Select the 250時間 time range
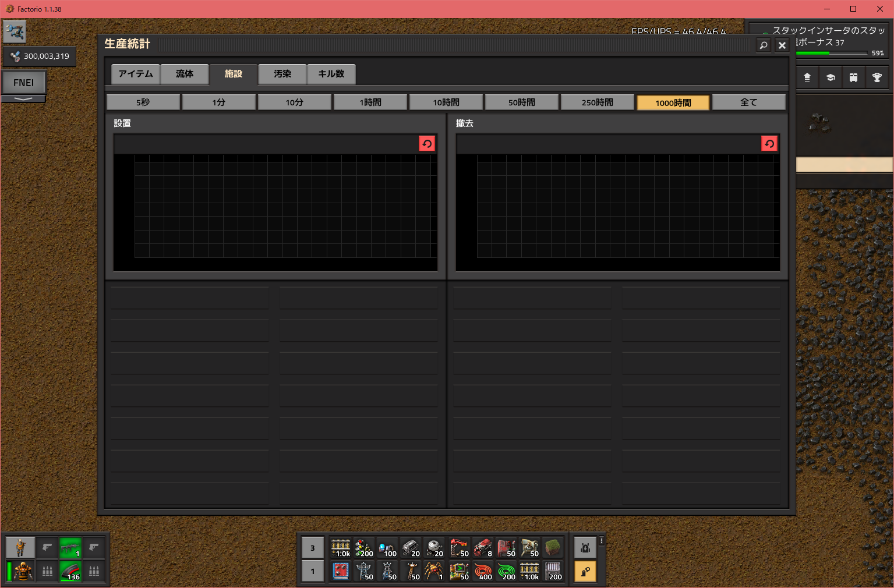Viewport: 894px width, 588px height. [598, 102]
